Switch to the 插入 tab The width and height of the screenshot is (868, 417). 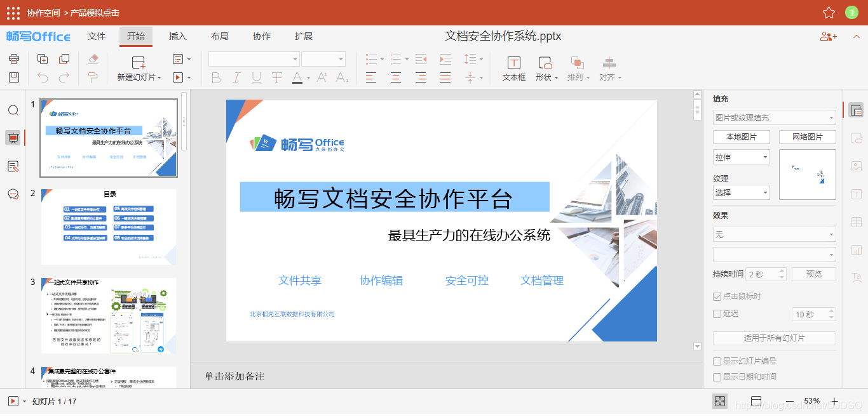[x=178, y=36]
